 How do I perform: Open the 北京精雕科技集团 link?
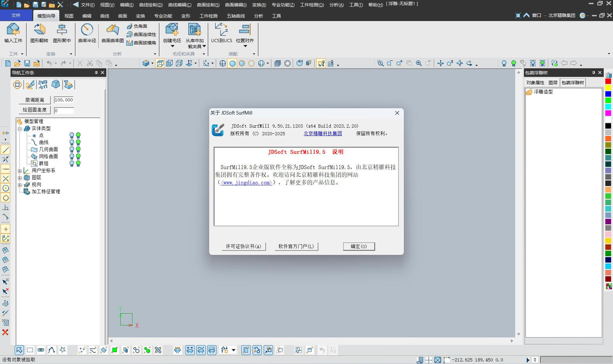tap(323, 133)
